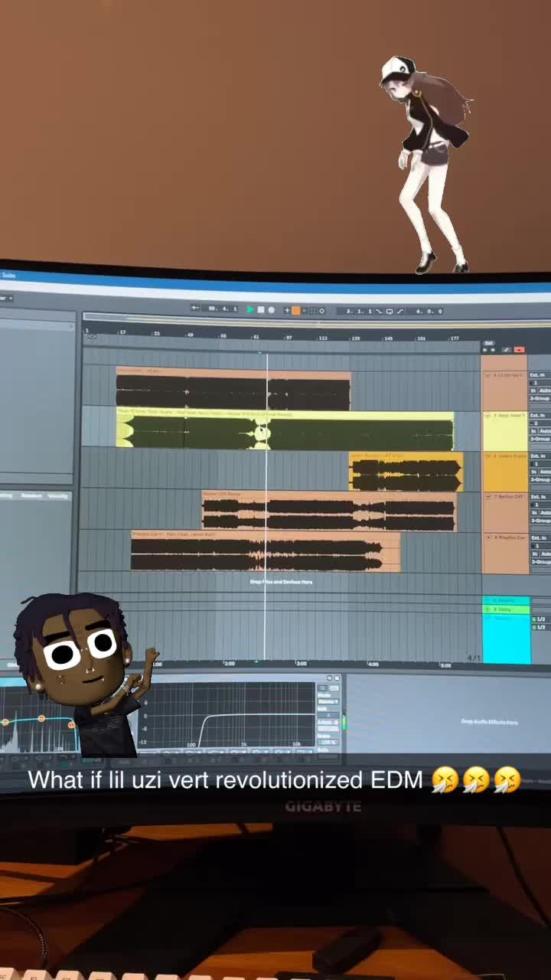This screenshot has width=551, height=980.
Task: Open the EQ Mode Stereo dropdown
Action: click(328, 701)
